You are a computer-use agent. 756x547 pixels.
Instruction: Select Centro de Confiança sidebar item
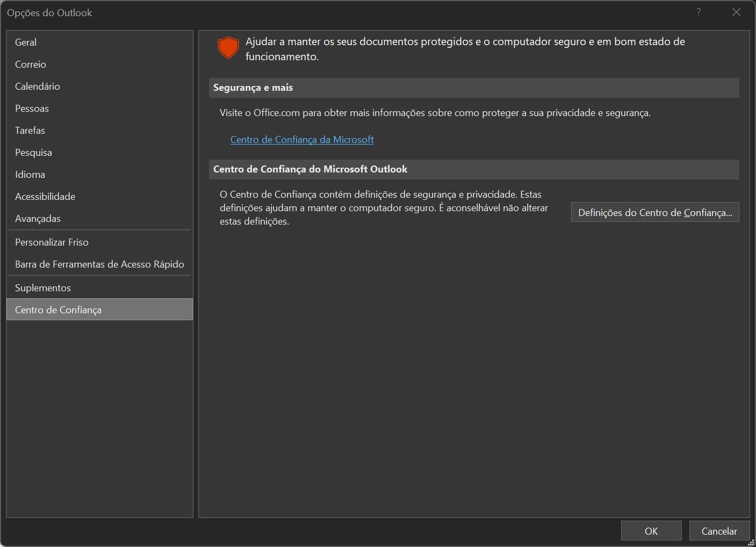[x=58, y=310]
